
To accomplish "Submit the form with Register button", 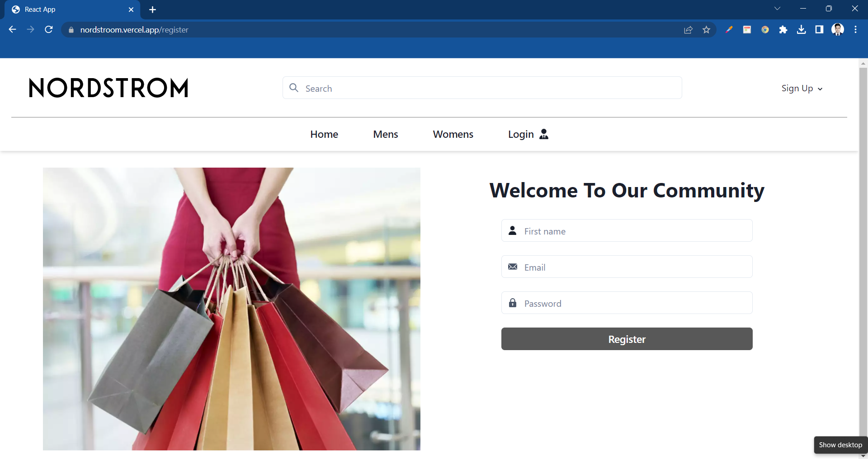I will click(627, 339).
